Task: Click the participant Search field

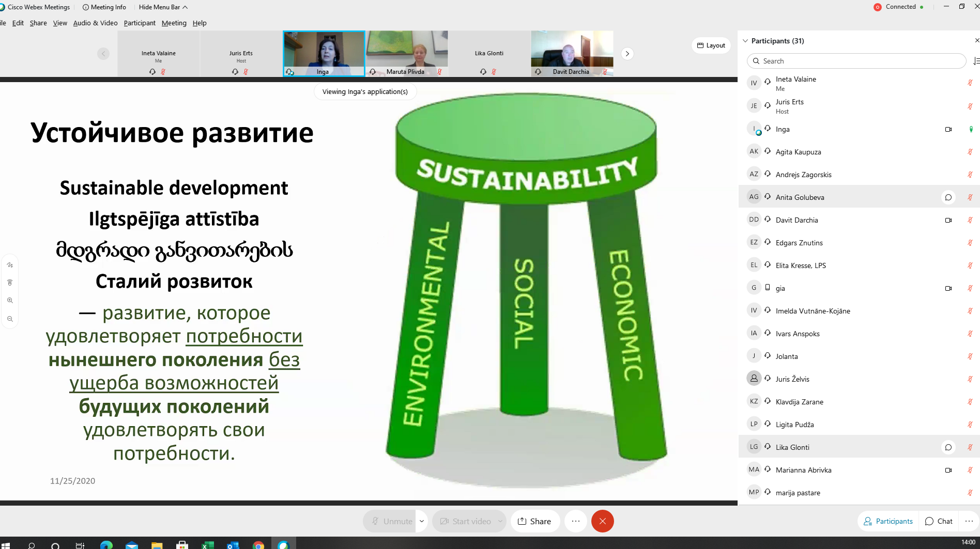Action: 856,61
